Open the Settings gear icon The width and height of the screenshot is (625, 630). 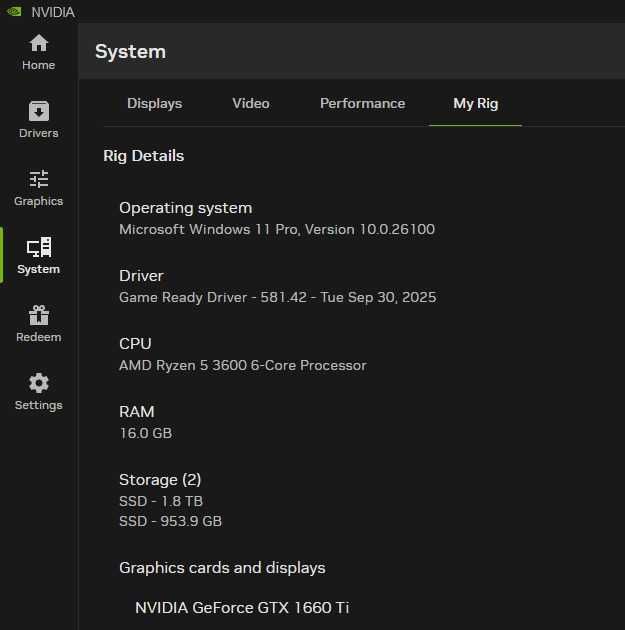(x=39, y=383)
